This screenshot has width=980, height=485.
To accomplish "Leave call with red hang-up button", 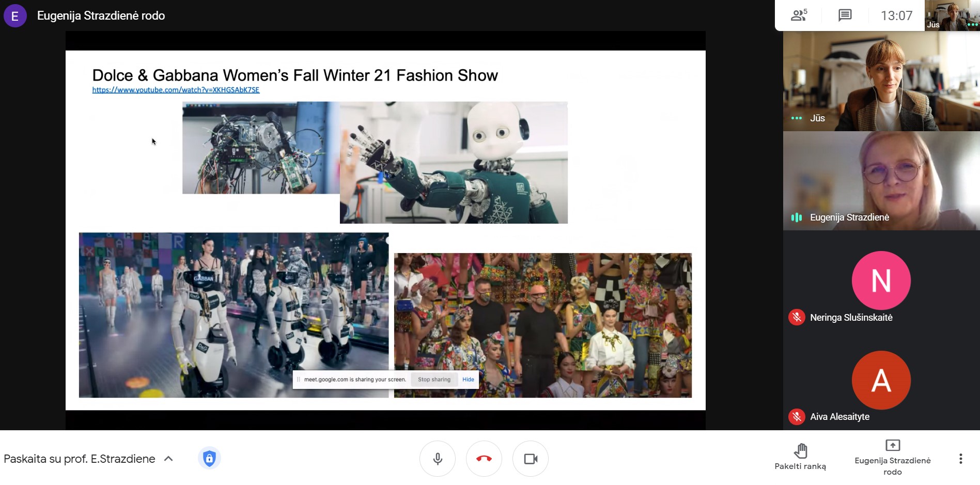I will [x=484, y=459].
